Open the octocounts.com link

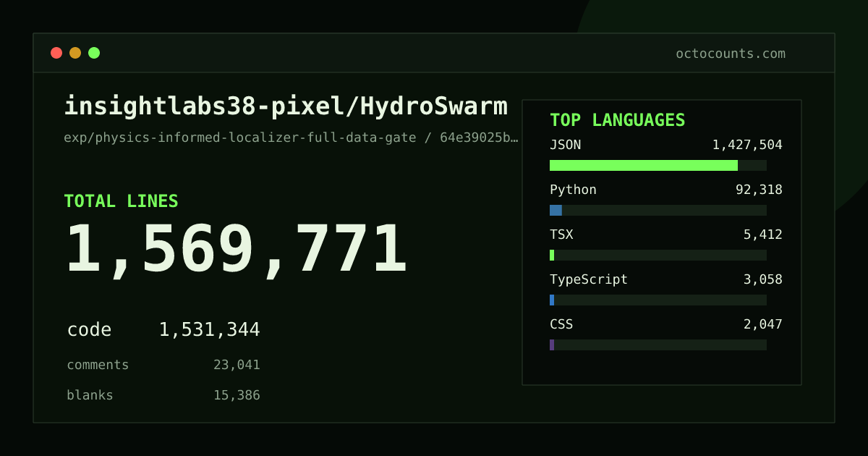pos(731,54)
